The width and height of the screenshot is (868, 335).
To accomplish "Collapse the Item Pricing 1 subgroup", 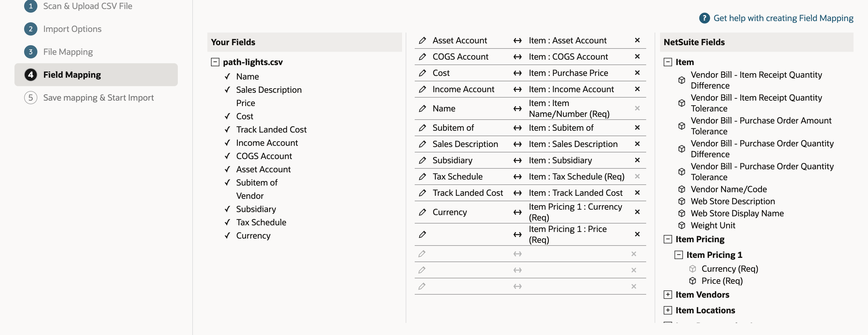I will click(x=678, y=255).
